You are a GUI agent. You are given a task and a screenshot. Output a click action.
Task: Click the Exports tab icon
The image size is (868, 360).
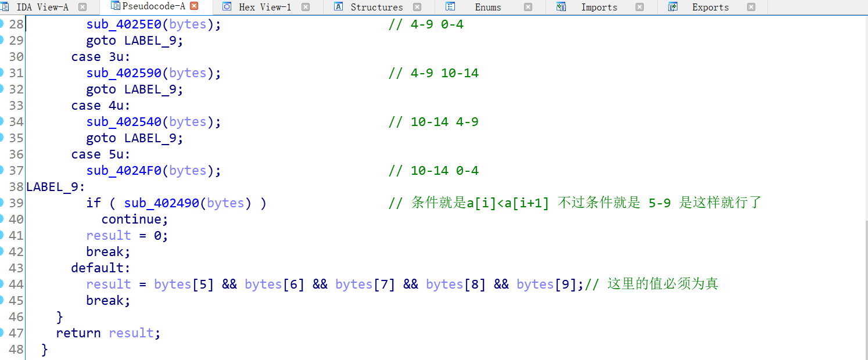pos(672,7)
